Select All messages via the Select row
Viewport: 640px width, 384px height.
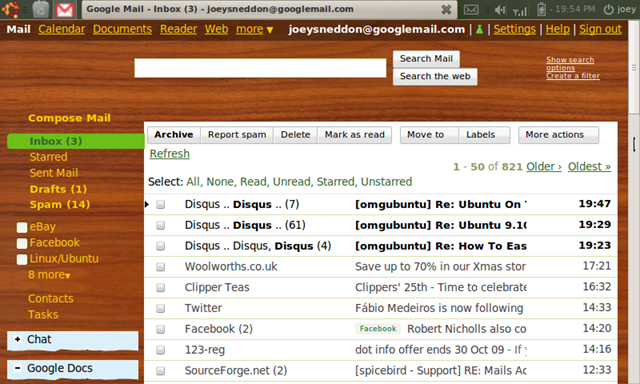tap(194, 182)
